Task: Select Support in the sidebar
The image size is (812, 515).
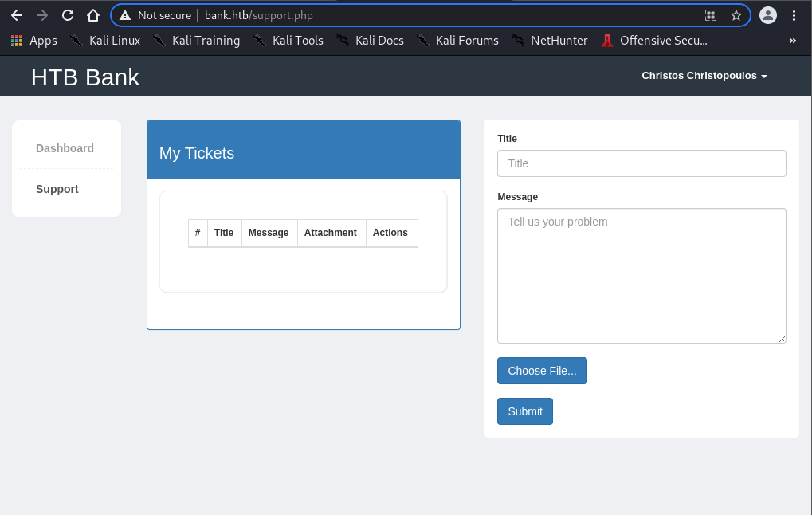Action: click(x=57, y=189)
